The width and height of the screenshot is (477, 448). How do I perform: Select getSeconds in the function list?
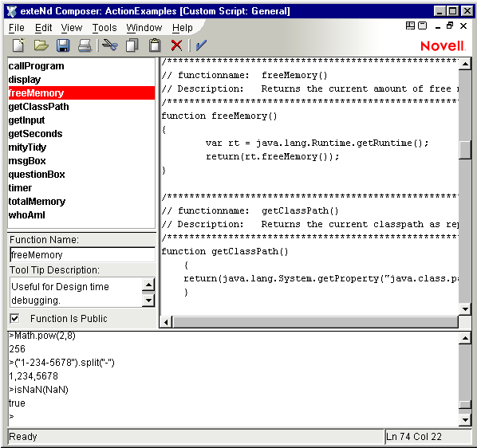[x=81, y=134]
